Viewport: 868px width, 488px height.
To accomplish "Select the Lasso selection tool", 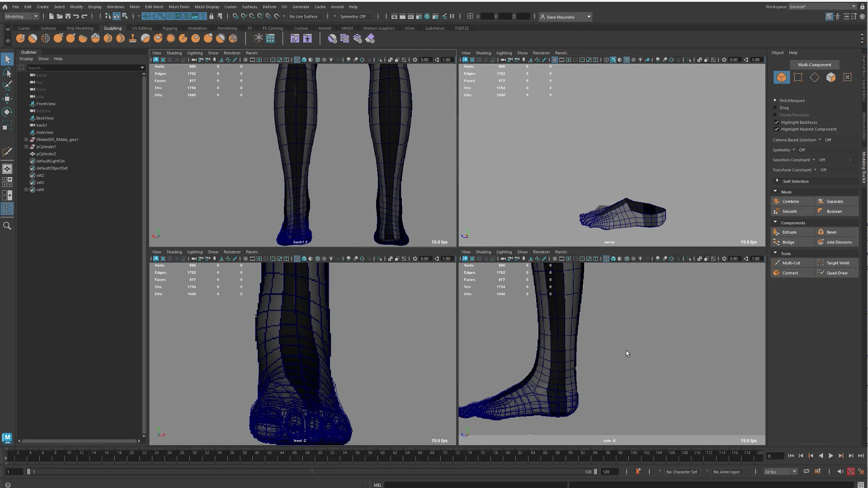I will [7, 71].
